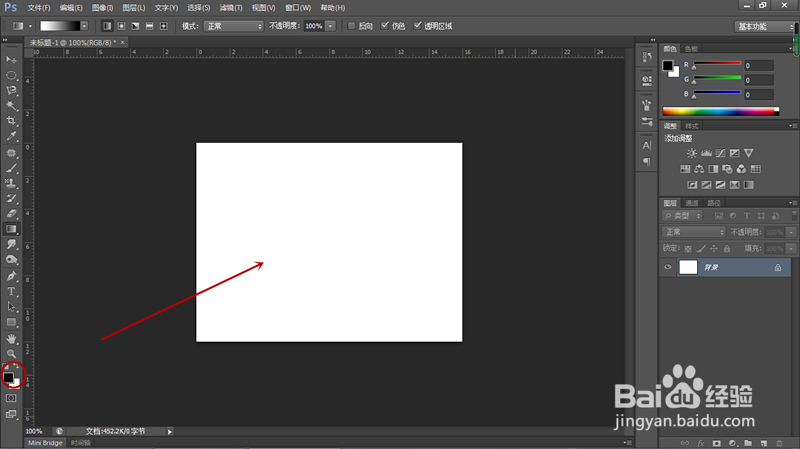
Task: Add a Brightness/Contrast adjustment
Action: point(692,153)
